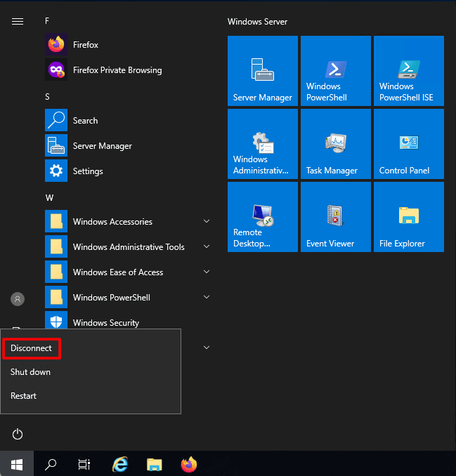Click the hamburger menu at top left
This screenshot has width=456, height=476.
(18, 21)
